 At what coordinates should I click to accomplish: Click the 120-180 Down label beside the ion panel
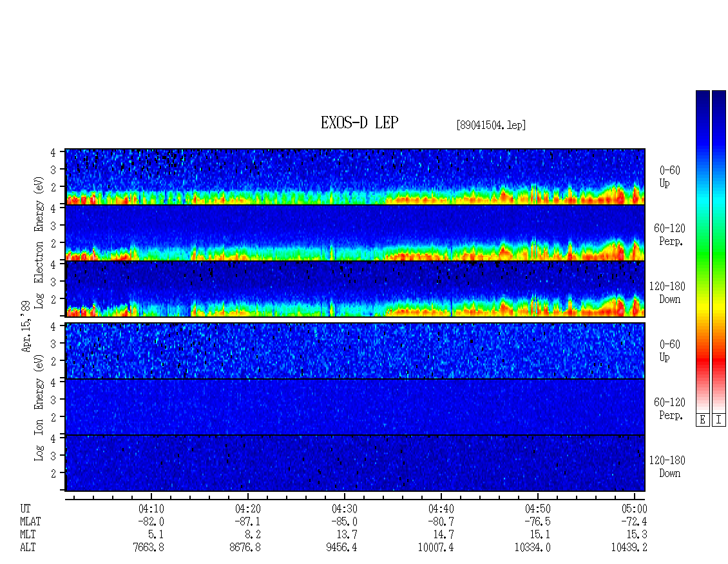pyautogui.click(x=667, y=467)
